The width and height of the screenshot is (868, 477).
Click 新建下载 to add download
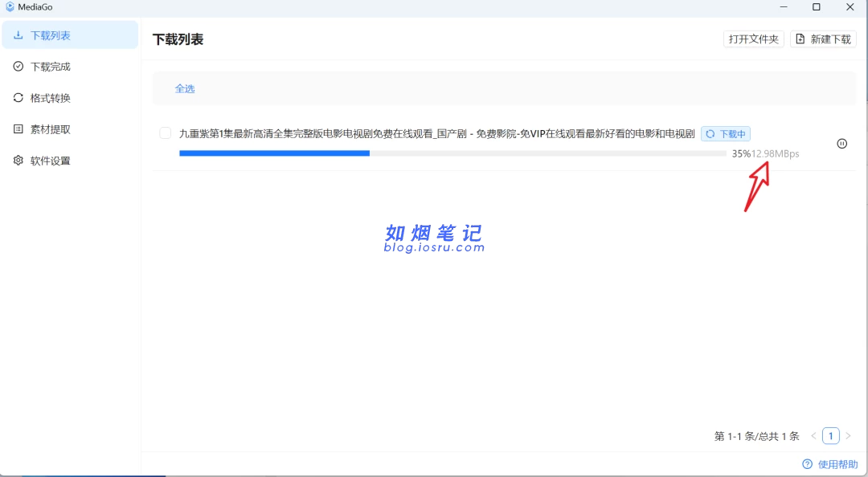tap(823, 39)
